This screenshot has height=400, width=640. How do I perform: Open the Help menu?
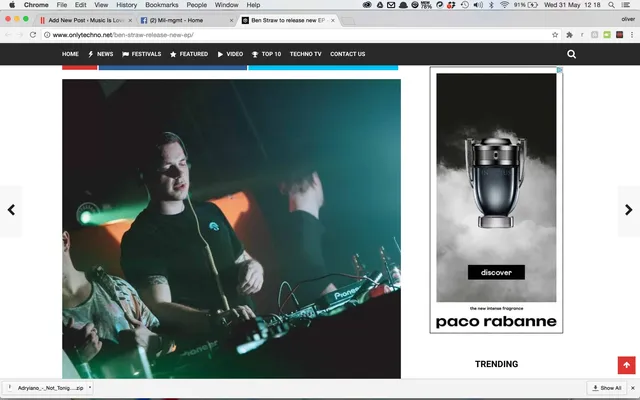click(253, 5)
